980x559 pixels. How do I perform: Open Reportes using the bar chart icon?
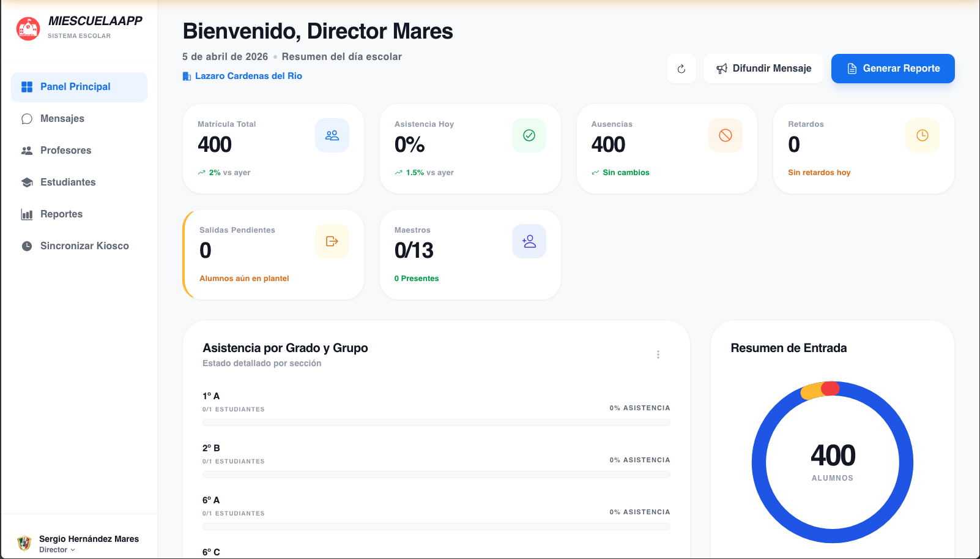tap(27, 214)
